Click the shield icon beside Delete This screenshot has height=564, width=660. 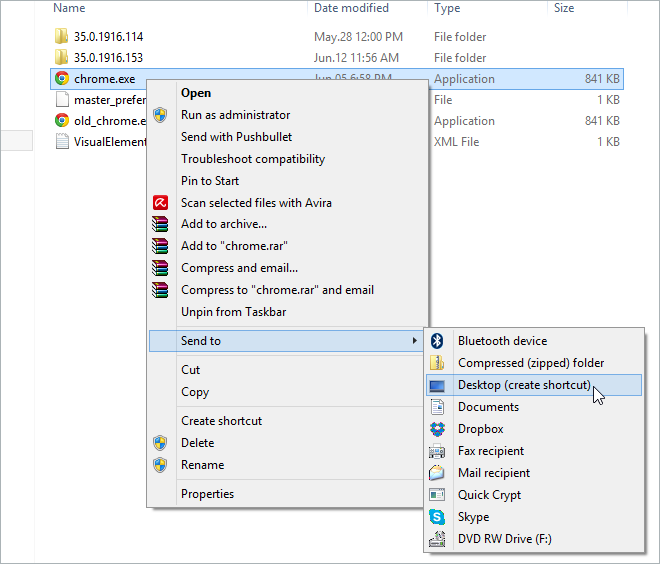pos(160,443)
